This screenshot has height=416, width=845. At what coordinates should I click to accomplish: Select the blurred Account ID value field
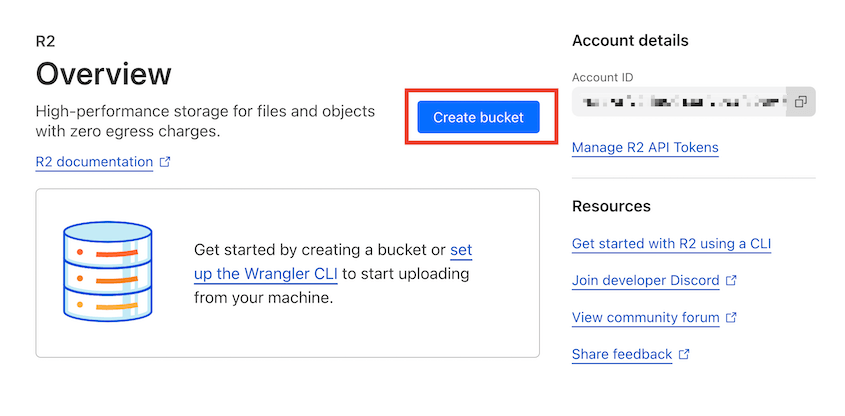680,101
